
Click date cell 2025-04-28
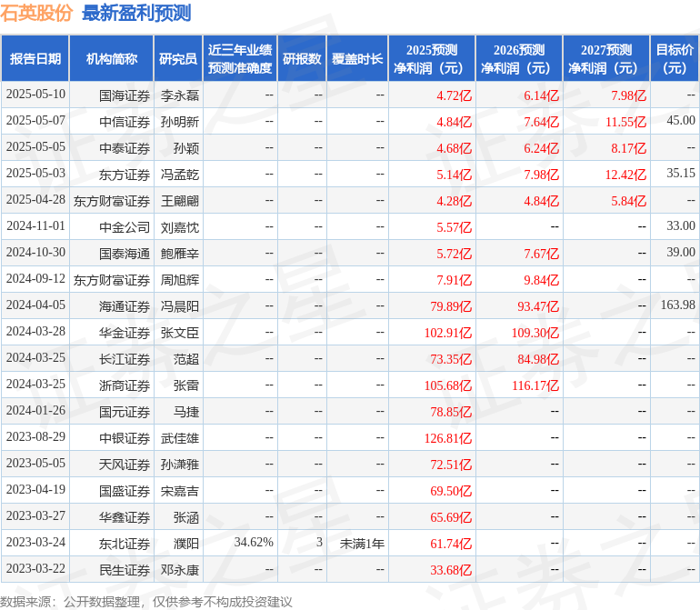pyautogui.click(x=35, y=200)
